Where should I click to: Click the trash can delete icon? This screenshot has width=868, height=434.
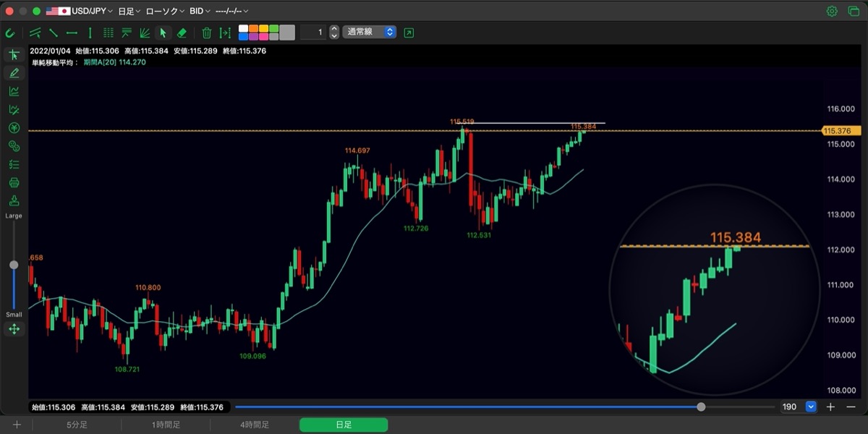point(207,33)
